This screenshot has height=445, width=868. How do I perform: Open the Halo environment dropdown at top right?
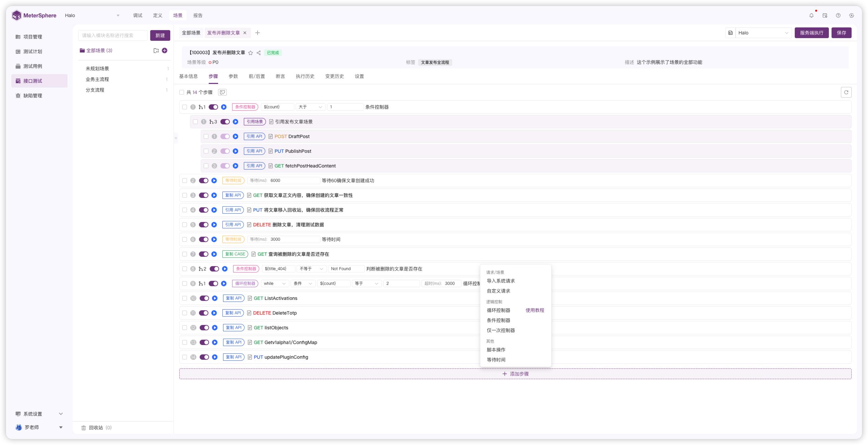[x=763, y=33]
